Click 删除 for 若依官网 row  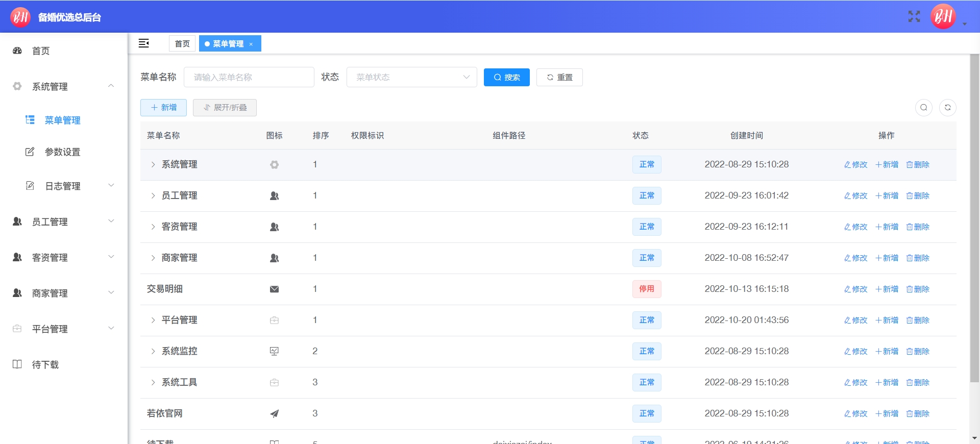pos(918,413)
